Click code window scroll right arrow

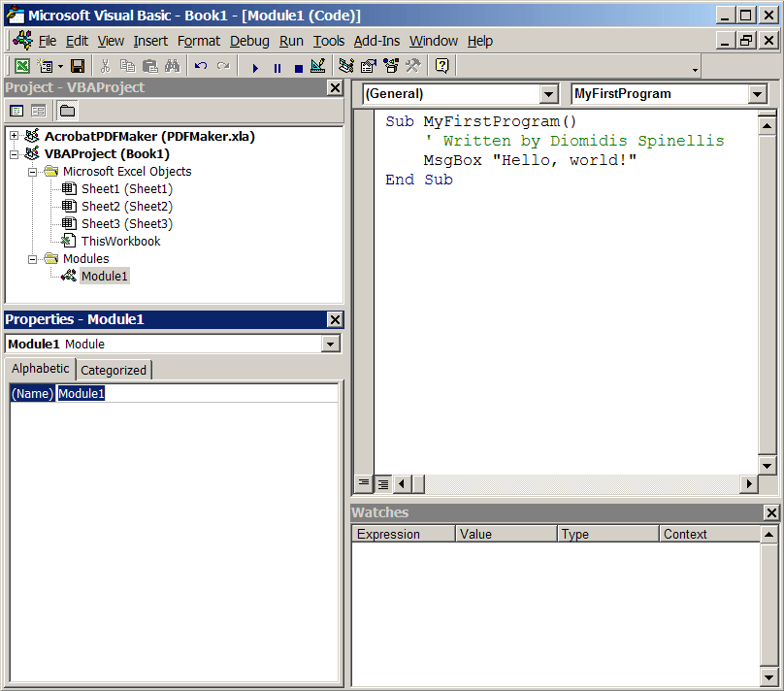coord(748,483)
